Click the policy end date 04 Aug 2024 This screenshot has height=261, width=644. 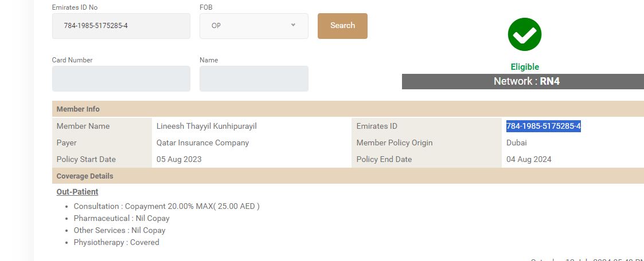tap(529, 159)
